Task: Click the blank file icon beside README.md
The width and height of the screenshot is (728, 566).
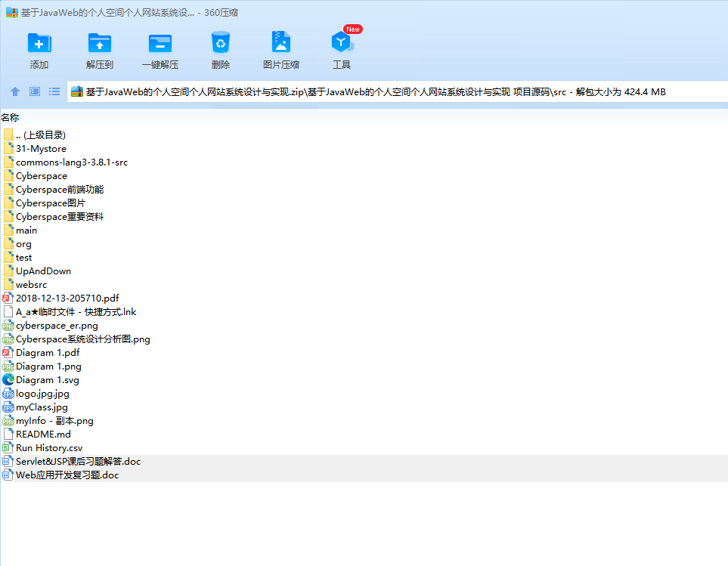Action: point(8,435)
